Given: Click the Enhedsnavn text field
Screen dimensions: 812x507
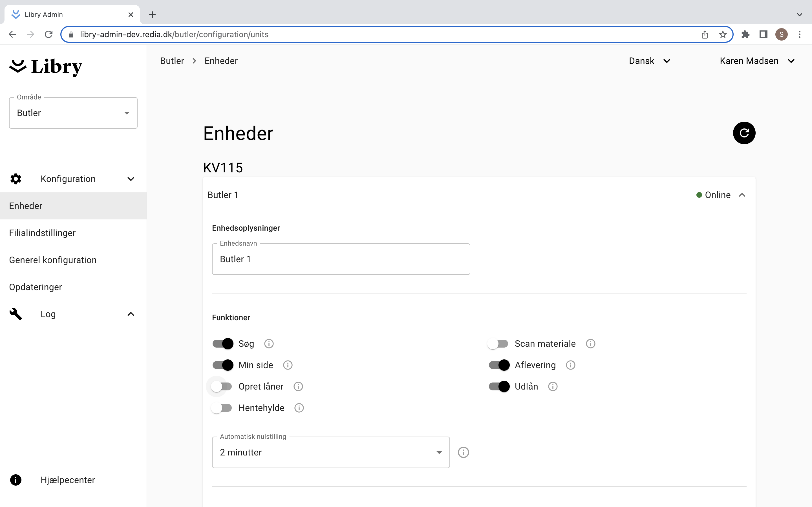Looking at the screenshot, I should [341, 259].
